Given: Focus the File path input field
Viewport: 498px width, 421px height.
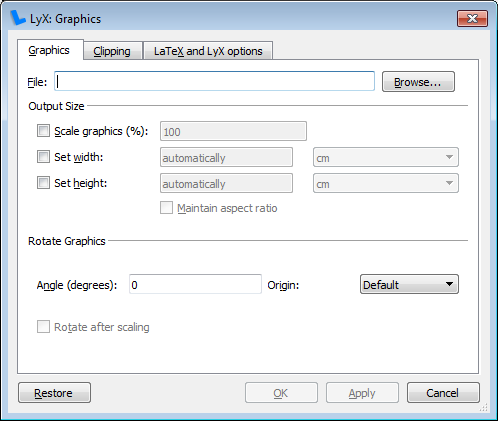Looking at the screenshot, I should [x=214, y=81].
